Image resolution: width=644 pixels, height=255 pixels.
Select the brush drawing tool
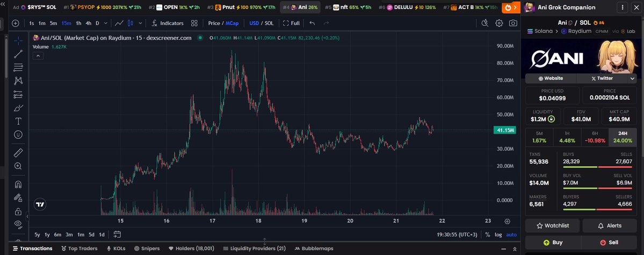(18, 108)
